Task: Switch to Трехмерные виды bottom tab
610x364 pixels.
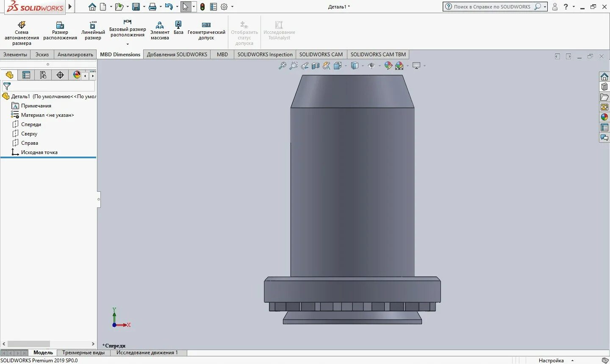Action: 83,353
